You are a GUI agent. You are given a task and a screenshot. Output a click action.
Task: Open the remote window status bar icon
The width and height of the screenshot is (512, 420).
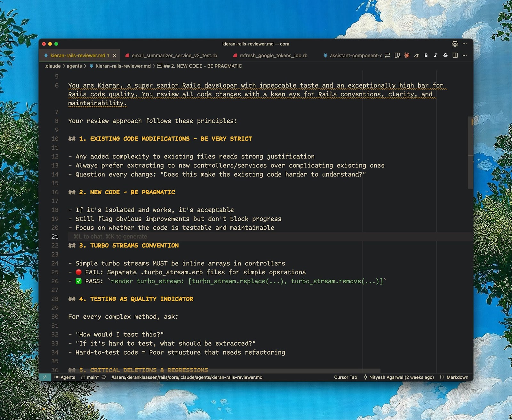click(45, 377)
